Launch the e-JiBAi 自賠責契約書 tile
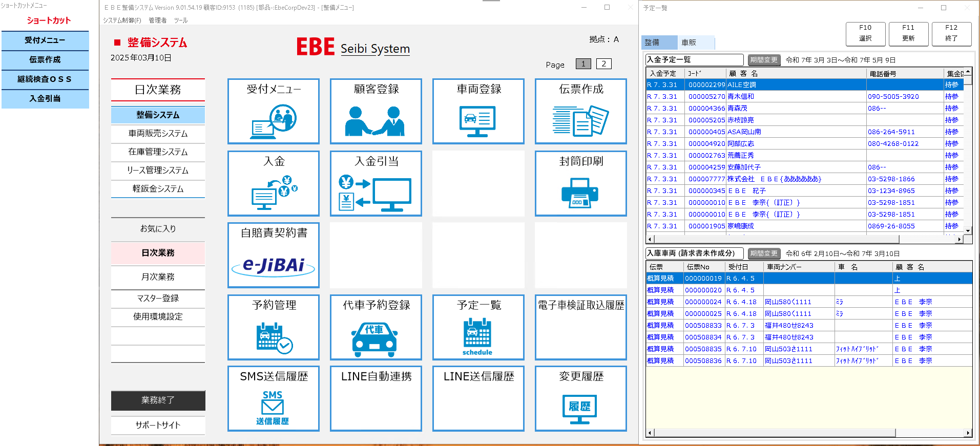Screen dimensions: 980x446 coord(274,255)
